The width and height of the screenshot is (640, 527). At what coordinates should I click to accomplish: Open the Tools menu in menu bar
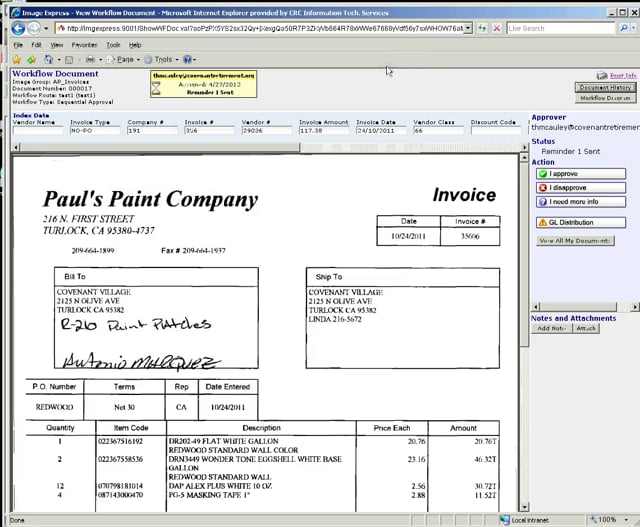point(113,45)
